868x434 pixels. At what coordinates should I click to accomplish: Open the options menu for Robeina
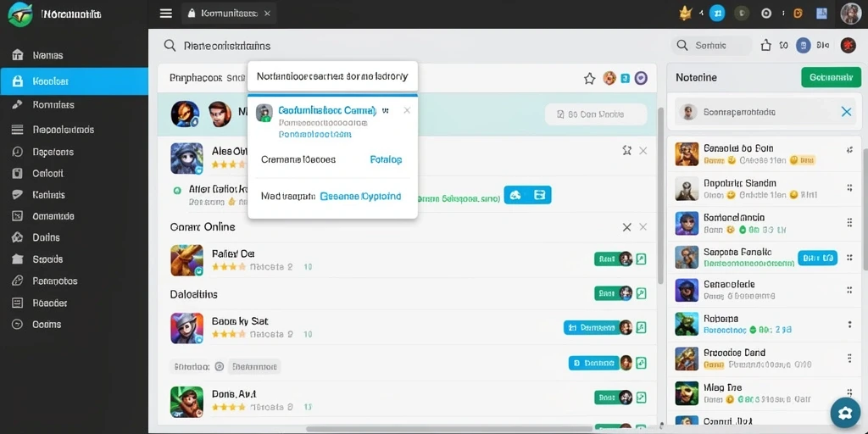(849, 325)
